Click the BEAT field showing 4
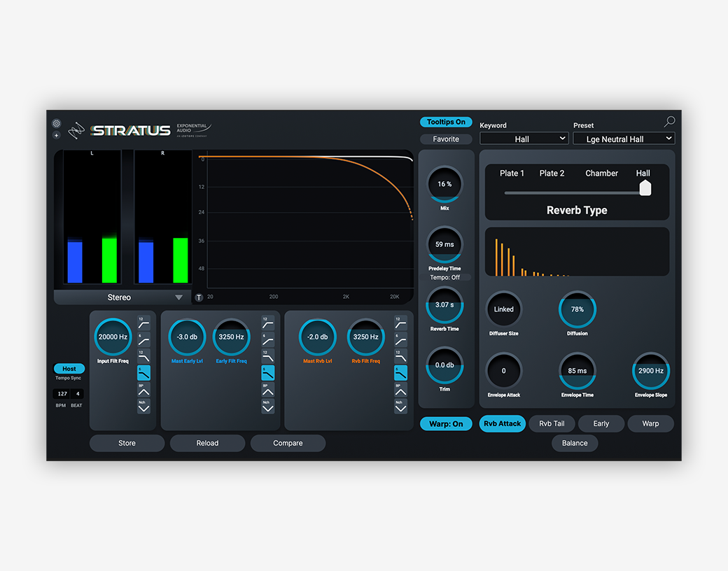 (x=78, y=394)
